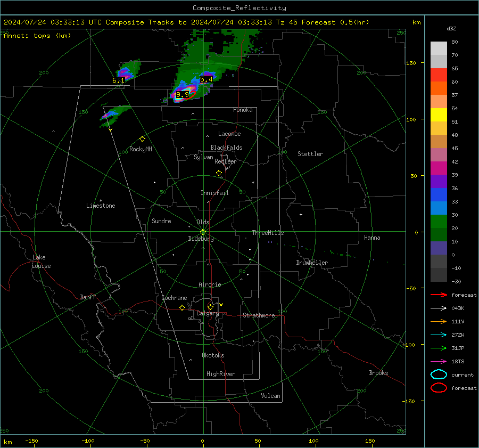Click the RedDeer map label

(x=226, y=161)
